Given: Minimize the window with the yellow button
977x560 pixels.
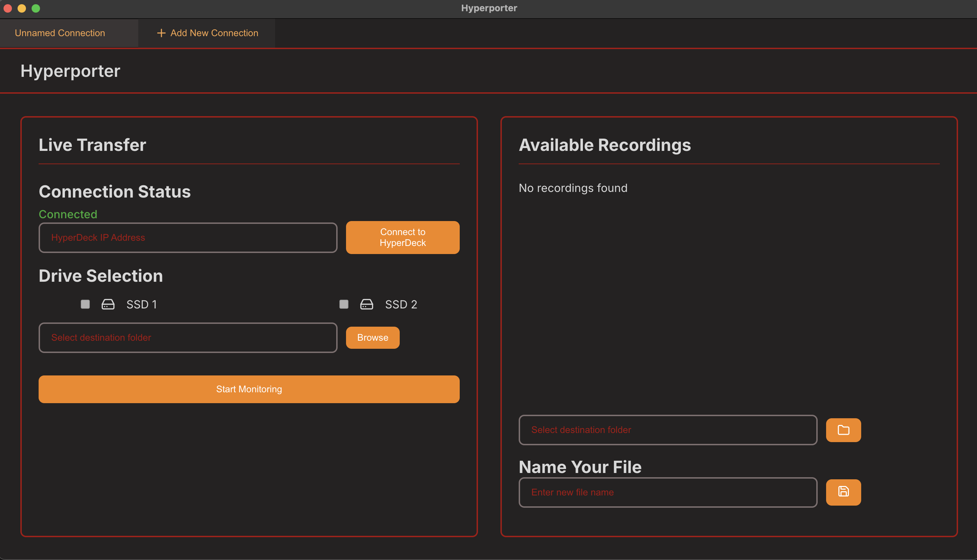Looking at the screenshot, I should tap(22, 8).
